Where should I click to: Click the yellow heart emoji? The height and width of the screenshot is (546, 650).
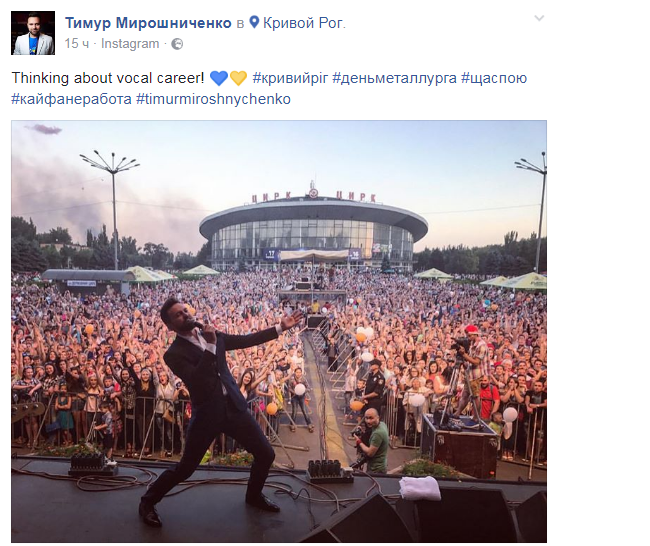(x=238, y=78)
